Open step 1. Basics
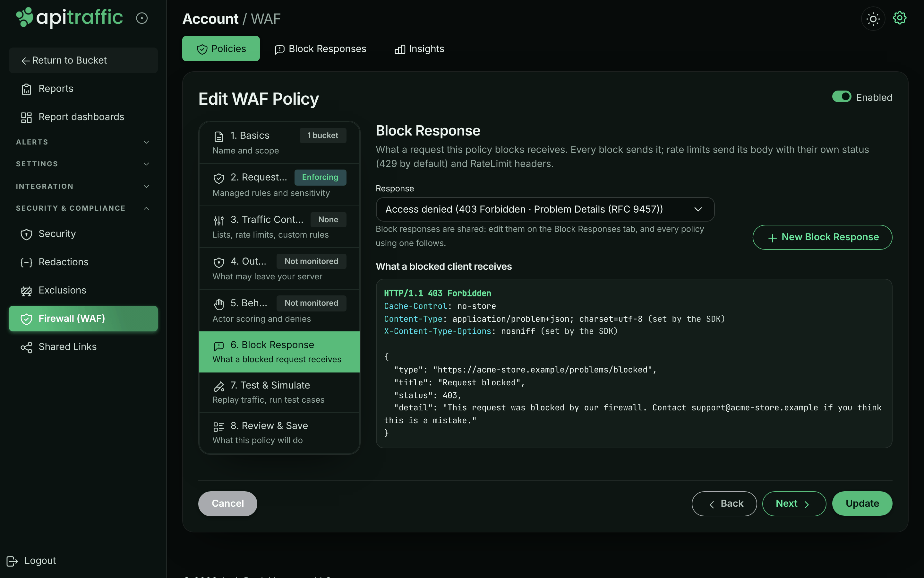This screenshot has width=924, height=578. (279, 143)
